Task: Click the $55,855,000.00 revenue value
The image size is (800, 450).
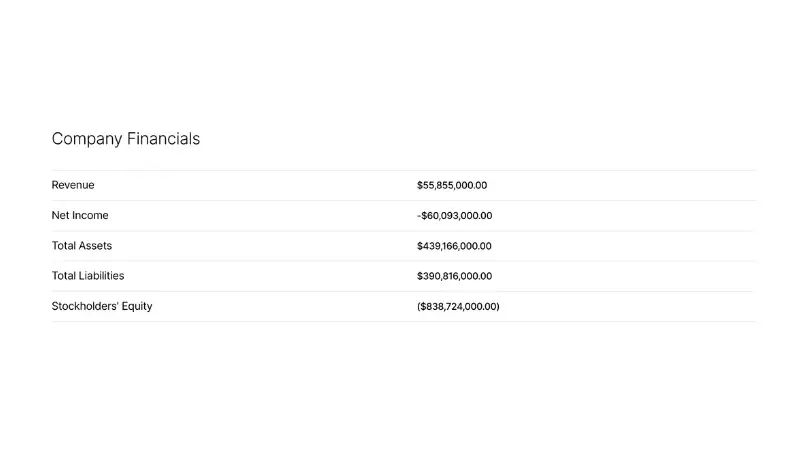Action: pos(452,185)
